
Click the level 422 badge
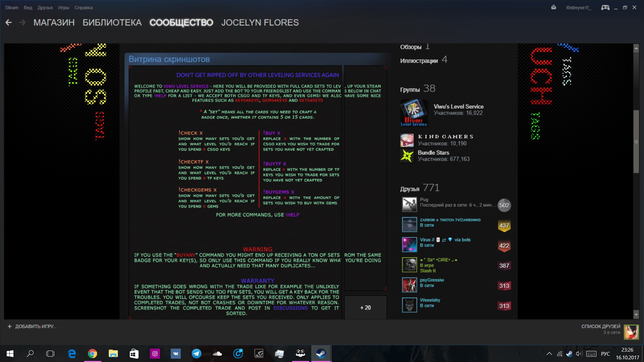[x=504, y=246]
